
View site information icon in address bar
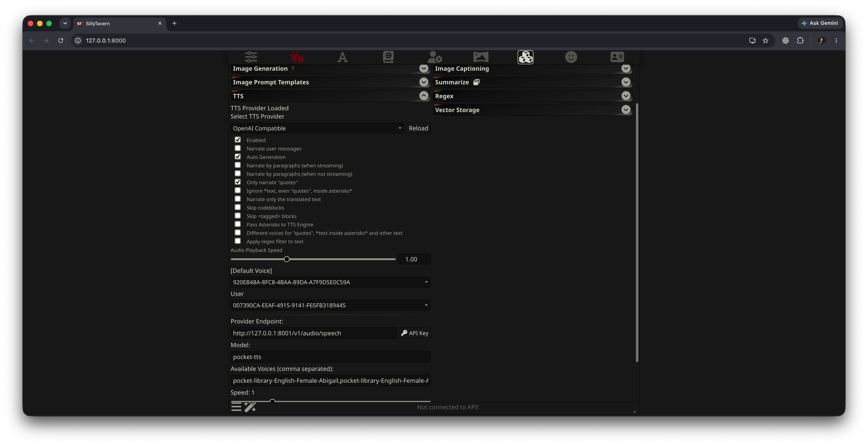pos(78,40)
